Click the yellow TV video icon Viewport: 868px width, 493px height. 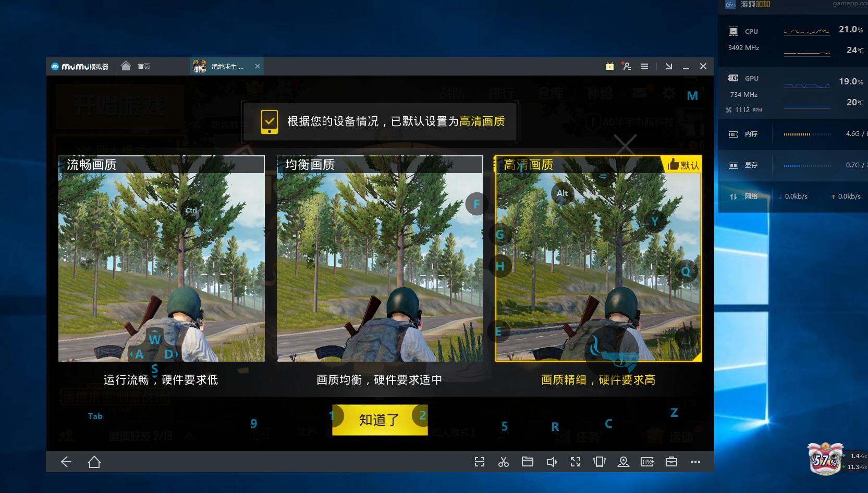(610, 66)
